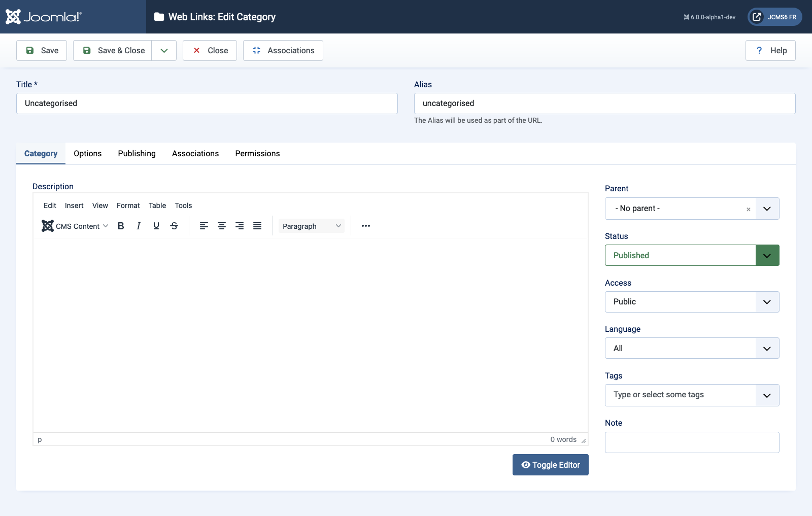Align text left in editor
Viewport: 812px width, 516px height.
(204, 226)
